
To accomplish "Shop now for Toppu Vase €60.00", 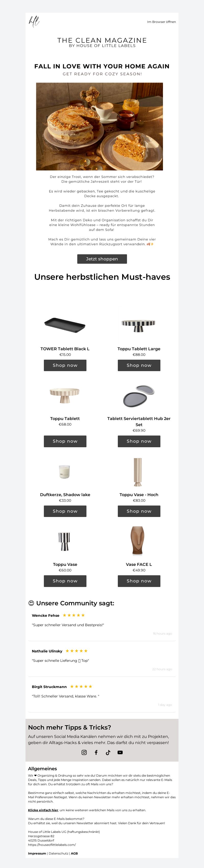I will [x=65, y=581].
